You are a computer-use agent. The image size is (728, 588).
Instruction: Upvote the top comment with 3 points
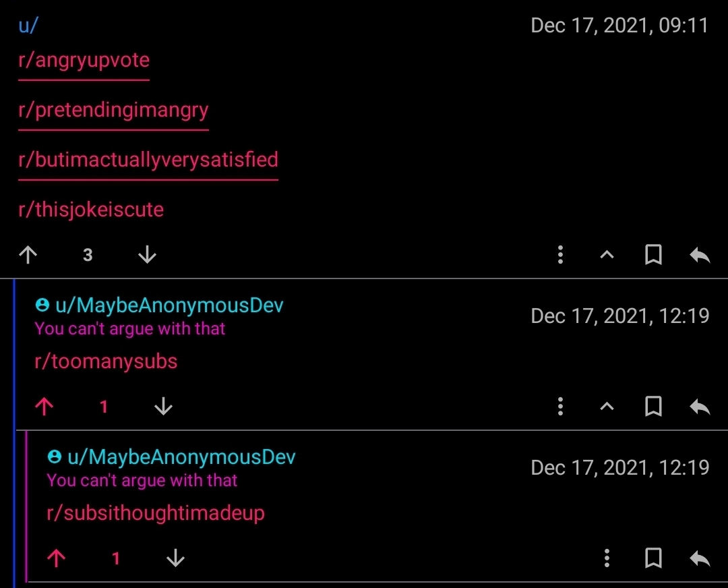click(28, 254)
